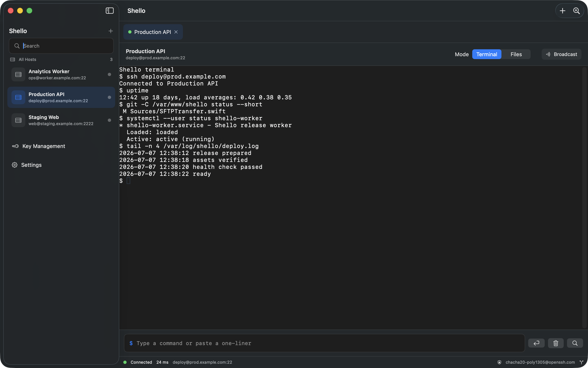The image size is (588, 368).
Task: Click the zoom magnifier icon top-right
Action: (x=577, y=11)
